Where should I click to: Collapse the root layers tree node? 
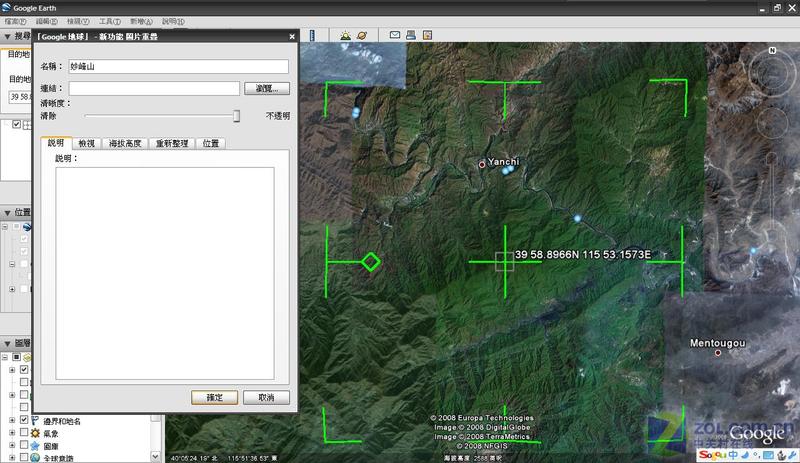[5, 357]
